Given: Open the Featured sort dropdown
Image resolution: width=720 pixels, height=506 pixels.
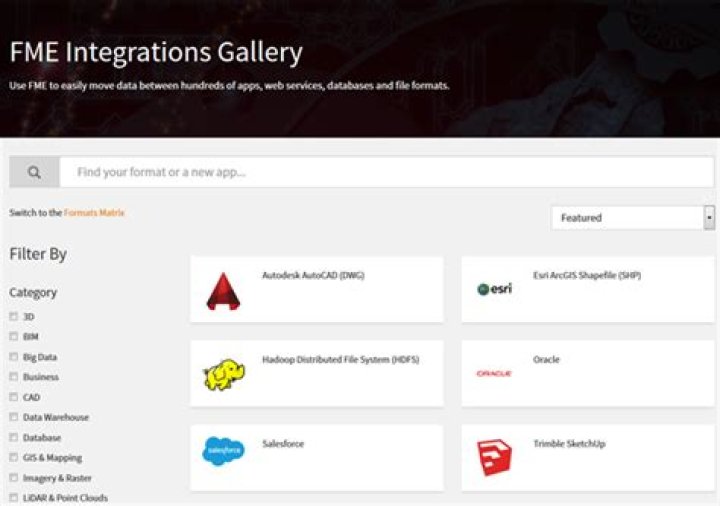Looking at the screenshot, I should [x=626, y=217].
